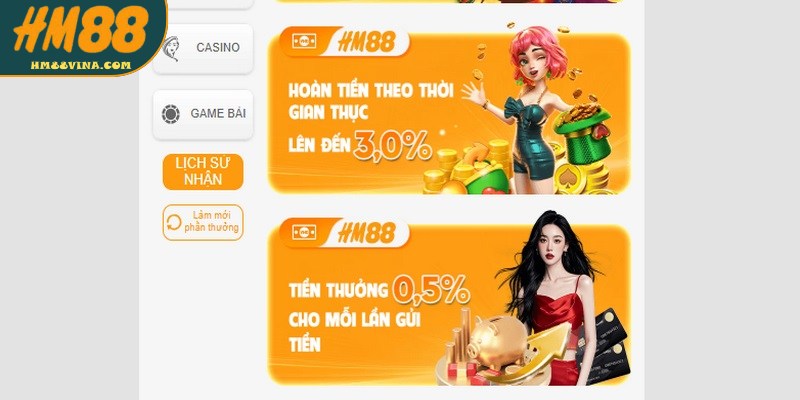Click HM88 label on deposit bonus banner
The image size is (800, 400).
point(367,233)
